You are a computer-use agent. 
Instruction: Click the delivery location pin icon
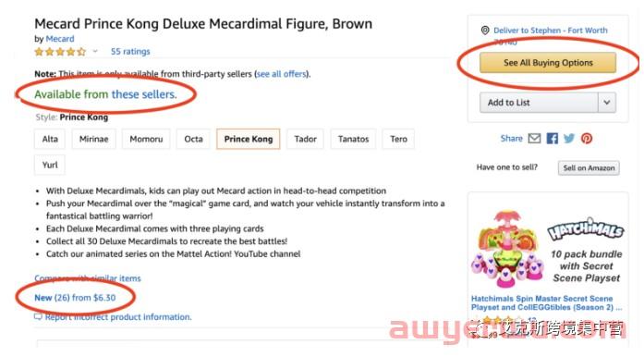click(x=485, y=31)
